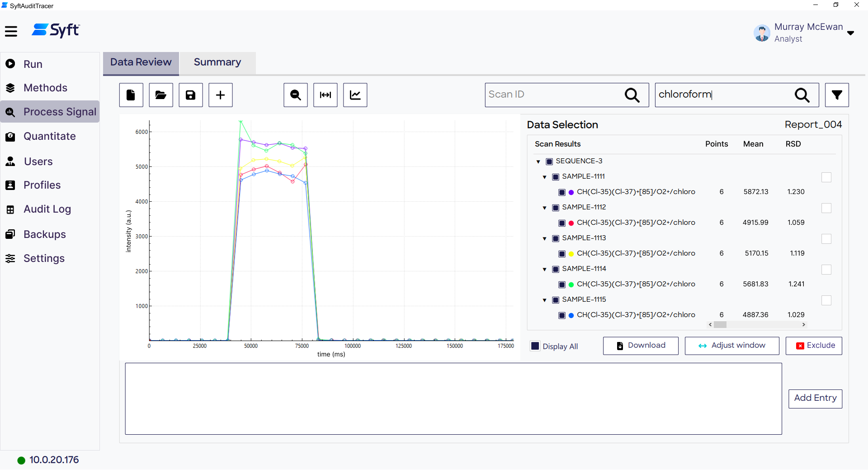Click the plus add icon
This screenshot has height=470, width=868.
pyautogui.click(x=221, y=95)
